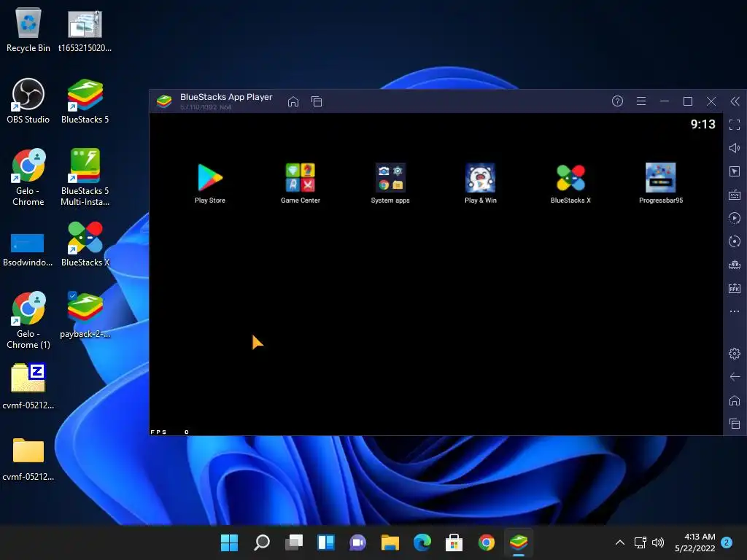Open the System apps folder
Image resolution: width=747 pixels, height=560 pixels.
click(390, 183)
